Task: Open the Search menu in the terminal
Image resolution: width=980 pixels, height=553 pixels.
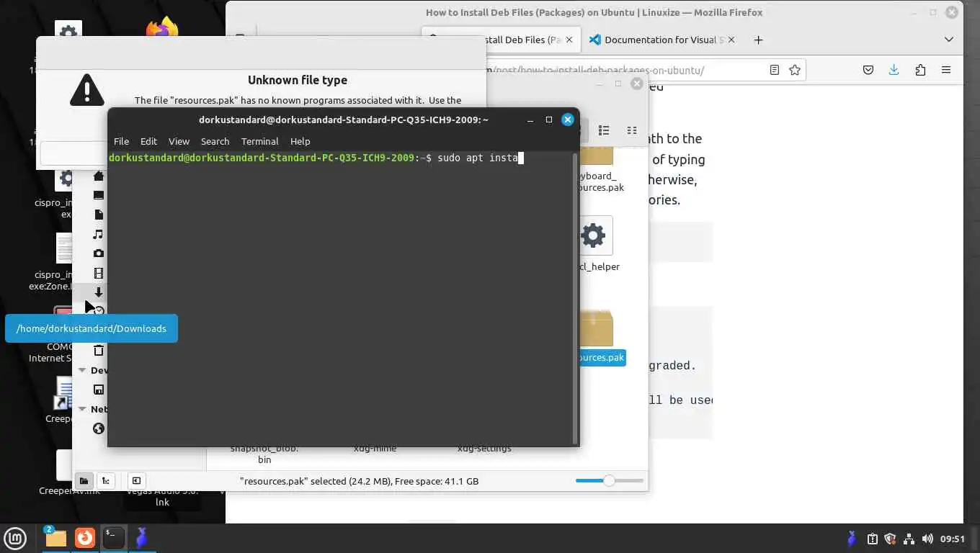Action: (x=215, y=141)
